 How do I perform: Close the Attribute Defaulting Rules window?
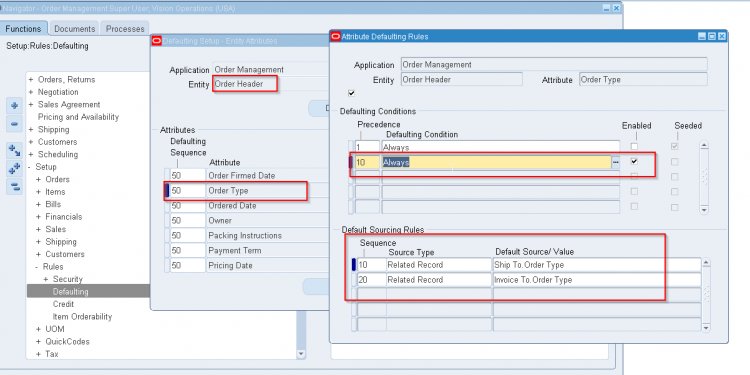(x=722, y=36)
